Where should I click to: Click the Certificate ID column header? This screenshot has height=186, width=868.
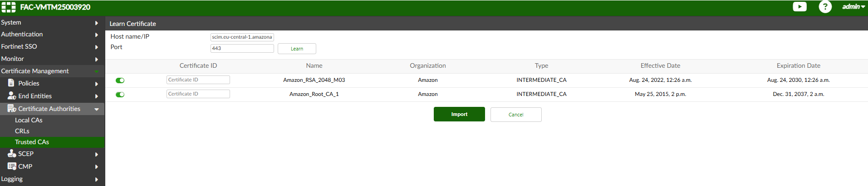pyautogui.click(x=198, y=65)
